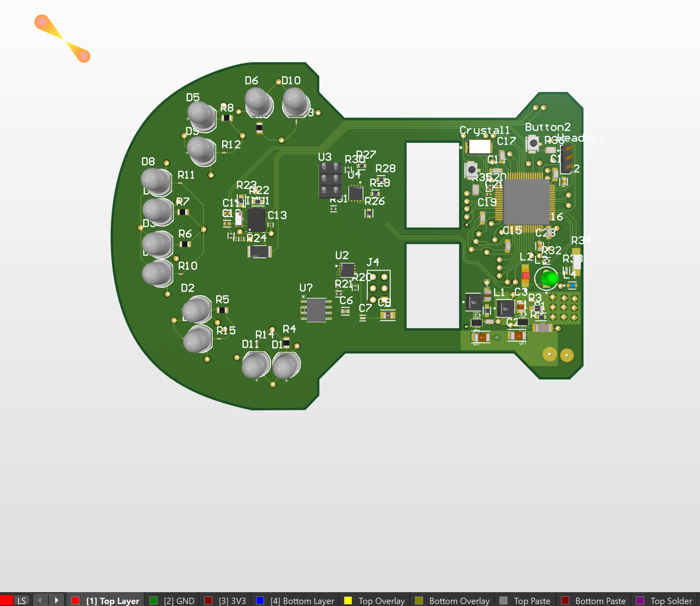
Task: Select the large gray microcontroller chip
Action: pyautogui.click(x=526, y=202)
